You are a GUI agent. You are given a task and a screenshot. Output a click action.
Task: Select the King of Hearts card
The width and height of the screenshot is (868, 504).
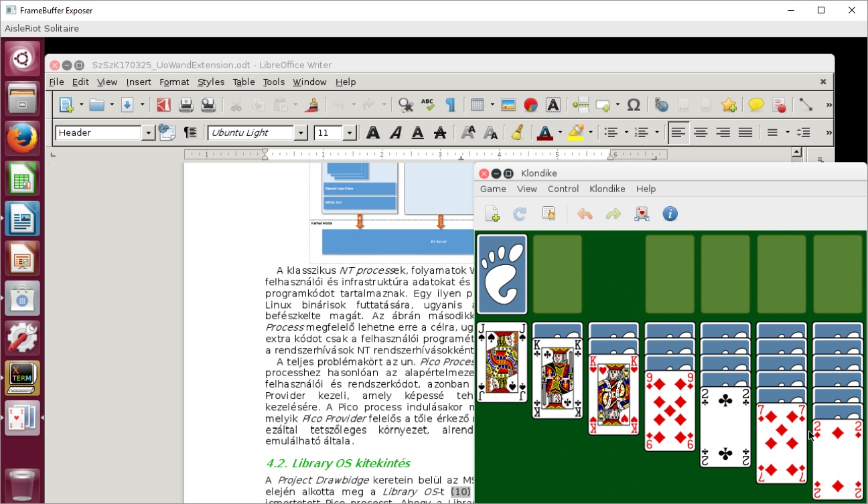[x=613, y=395]
